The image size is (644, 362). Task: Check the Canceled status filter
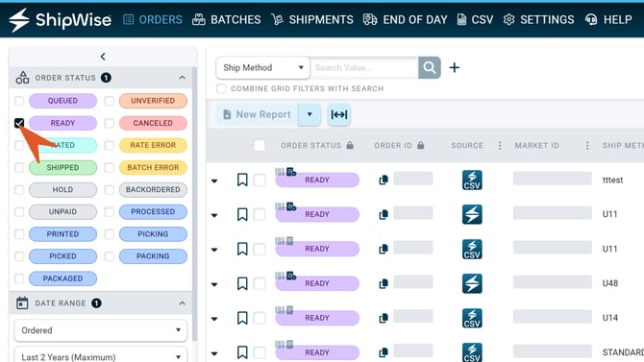pyautogui.click(x=109, y=123)
